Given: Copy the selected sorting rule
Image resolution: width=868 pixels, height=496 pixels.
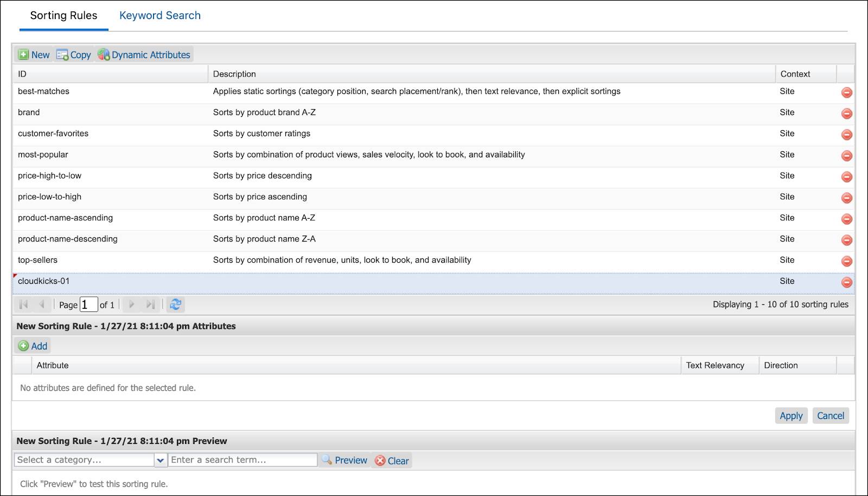Looking at the screenshot, I should 74,55.
